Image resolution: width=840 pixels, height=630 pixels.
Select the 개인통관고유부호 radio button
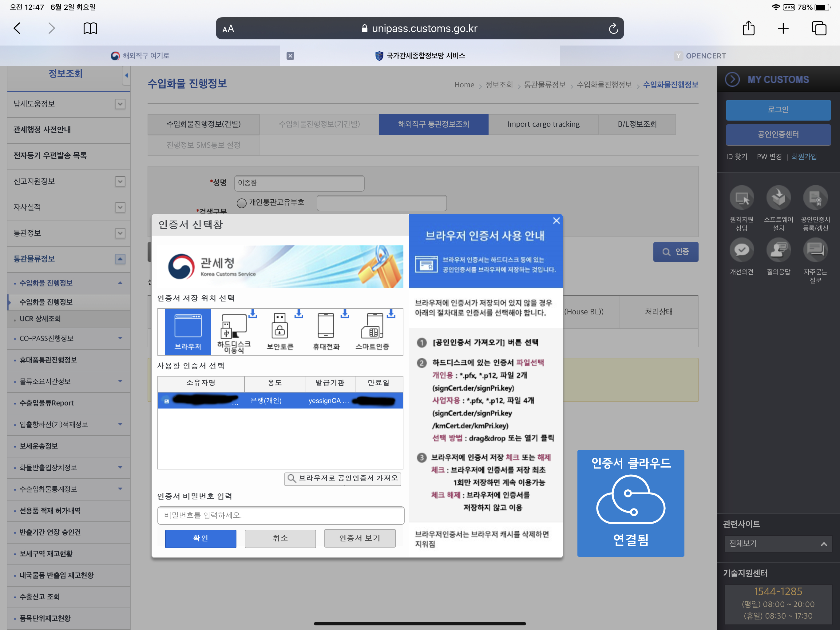pyautogui.click(x=242, y=203)
